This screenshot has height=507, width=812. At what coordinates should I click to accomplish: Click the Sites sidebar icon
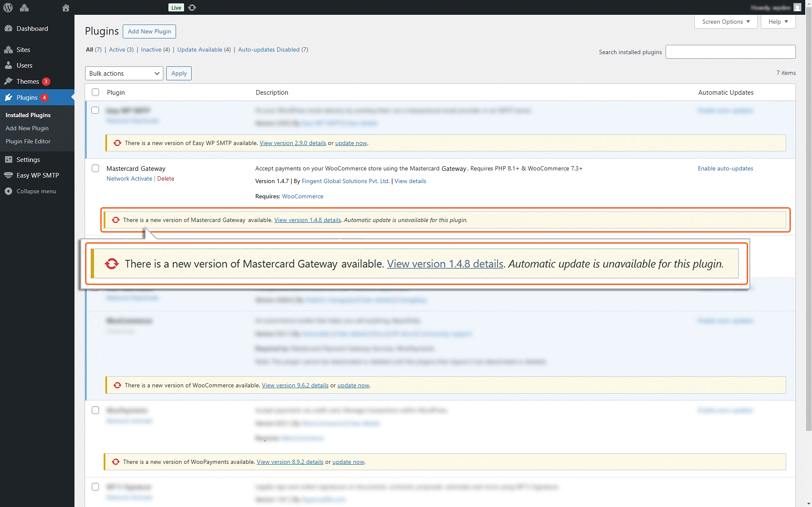8,49
